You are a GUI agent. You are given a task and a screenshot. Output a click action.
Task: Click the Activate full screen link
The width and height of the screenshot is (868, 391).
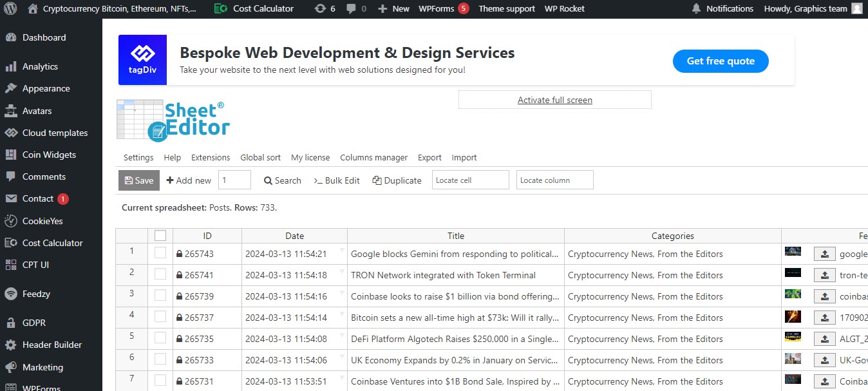pyautogui.click(x=554, y=100)
